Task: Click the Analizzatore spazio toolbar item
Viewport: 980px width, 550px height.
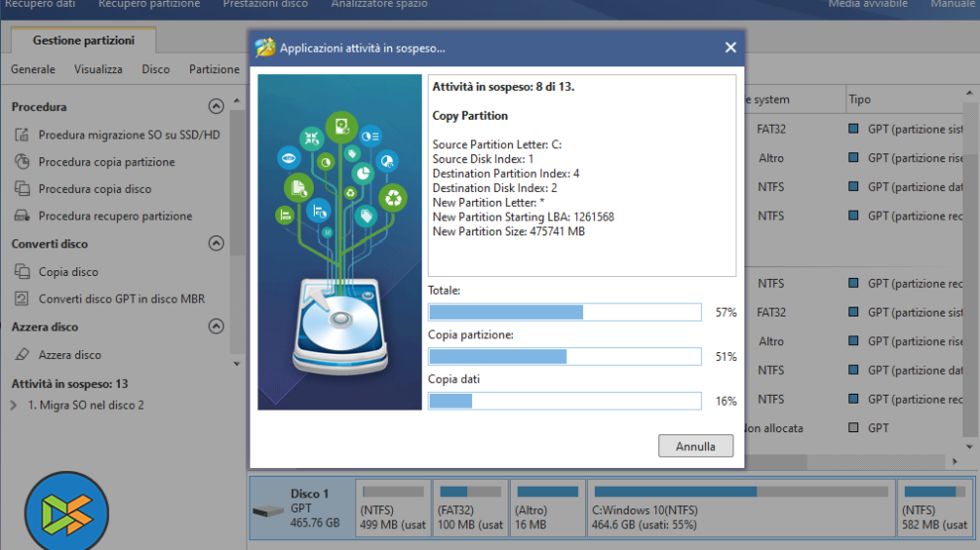Action: [380, 4]
